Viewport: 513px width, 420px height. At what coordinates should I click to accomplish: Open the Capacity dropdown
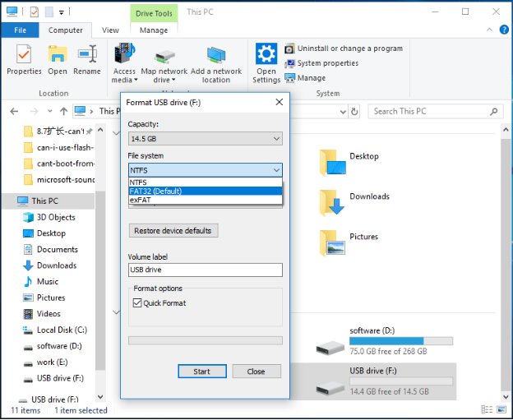[x=206, y=139]
